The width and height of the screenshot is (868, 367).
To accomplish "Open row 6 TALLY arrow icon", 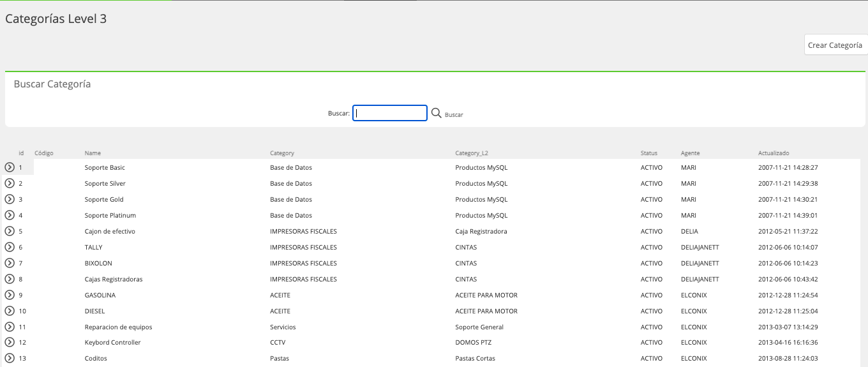I will coord(10,247).
